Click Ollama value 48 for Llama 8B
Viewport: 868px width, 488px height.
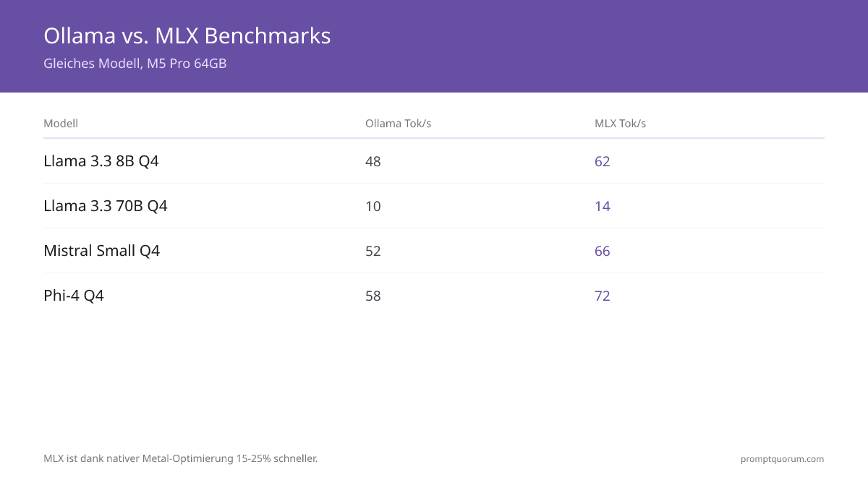pyautogui.click(x=373, y=161)
